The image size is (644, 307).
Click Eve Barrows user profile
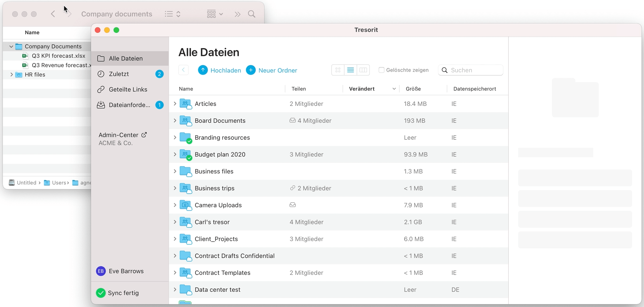(120, 271)
